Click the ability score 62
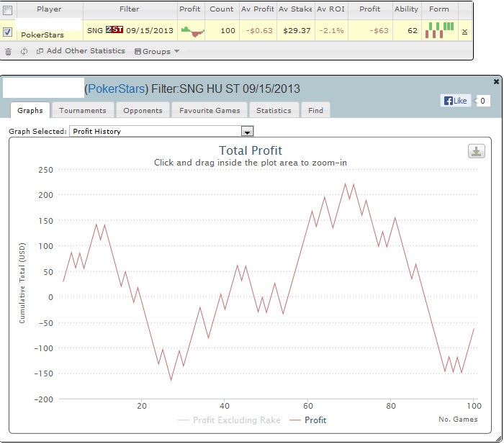Screen dimensions: 504x444 click(x=413, y=31)
